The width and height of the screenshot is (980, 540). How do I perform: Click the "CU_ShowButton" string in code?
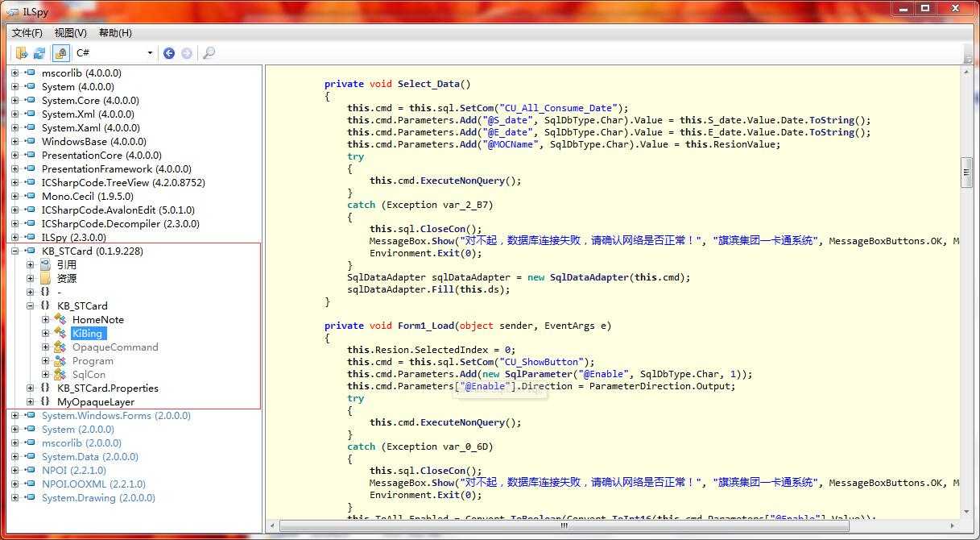540,362
